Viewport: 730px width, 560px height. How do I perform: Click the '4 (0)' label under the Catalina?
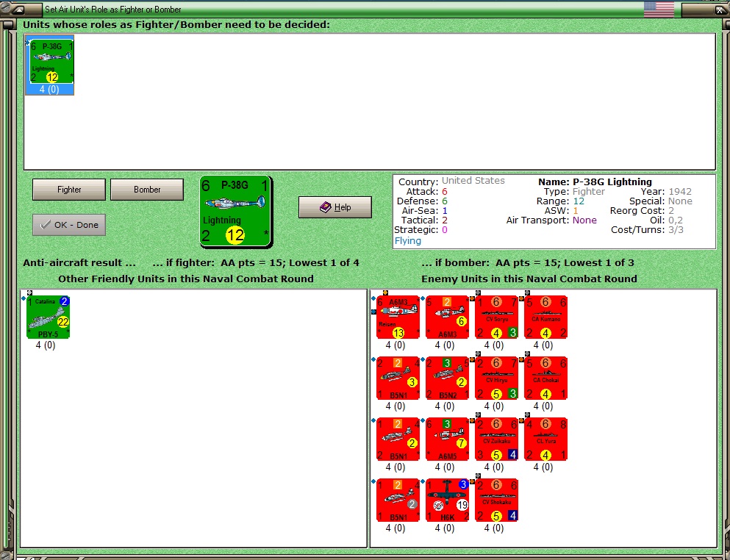(x=46, y=345)
